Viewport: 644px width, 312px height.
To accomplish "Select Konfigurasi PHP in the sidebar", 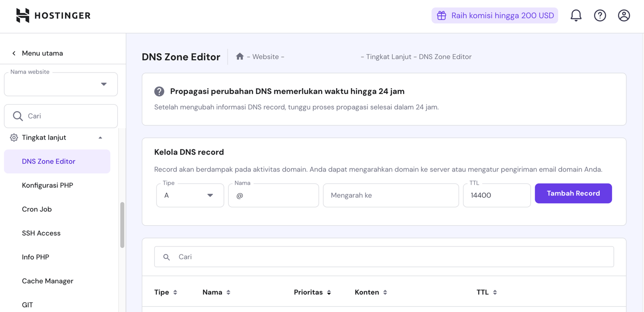I will pos(47,185).
